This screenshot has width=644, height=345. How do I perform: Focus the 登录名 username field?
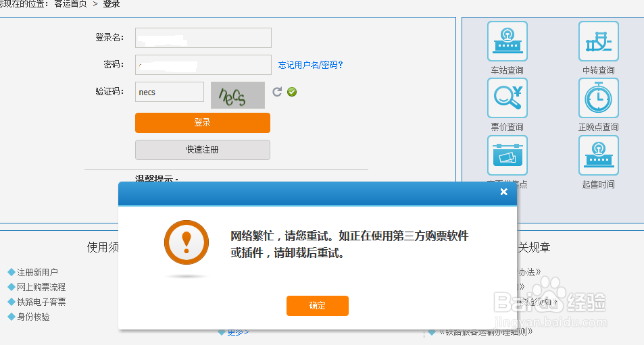pos(203,38)
